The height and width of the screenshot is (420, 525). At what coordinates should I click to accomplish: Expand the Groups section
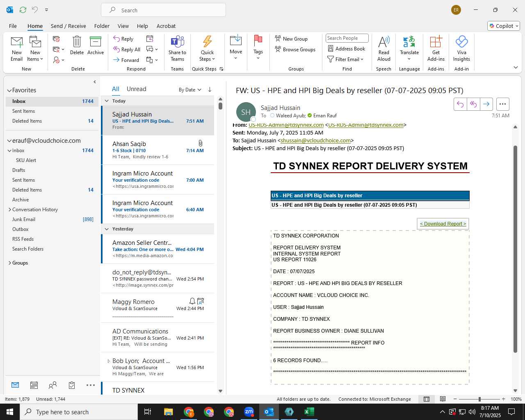pyautogui.click(x=9, y=263)
